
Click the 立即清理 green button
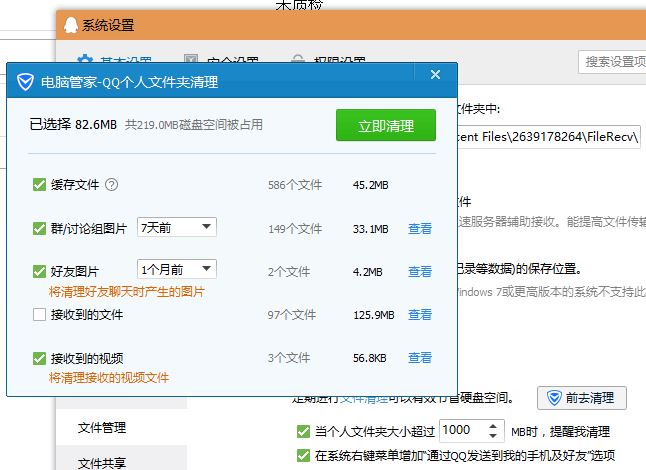(x=386, y=125)
